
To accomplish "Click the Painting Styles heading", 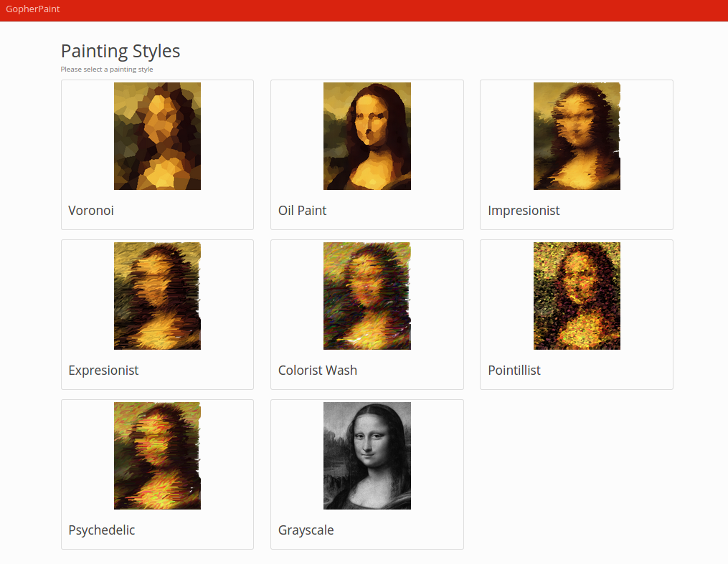I will click(120, 51).
